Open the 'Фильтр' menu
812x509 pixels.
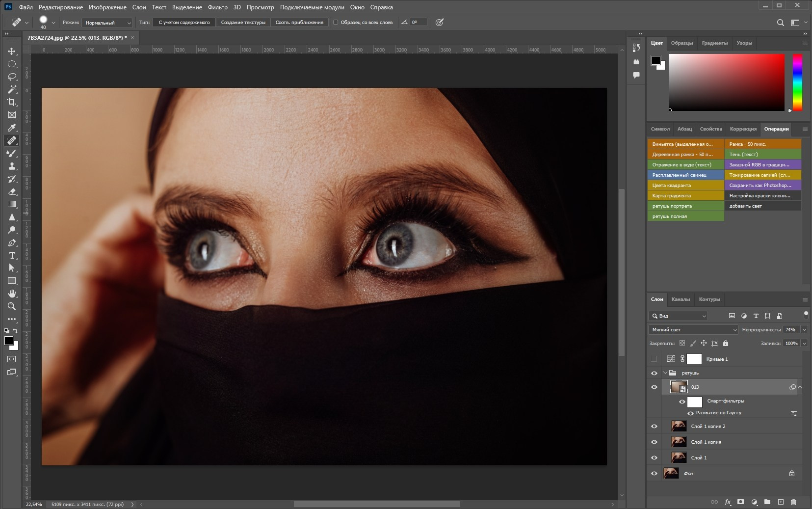point(217,7)
